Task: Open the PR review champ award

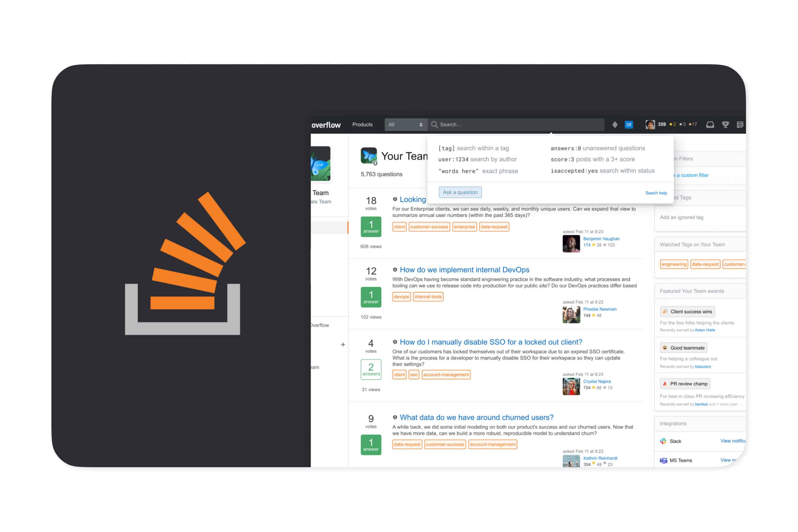Action: (x=685, y=384)
